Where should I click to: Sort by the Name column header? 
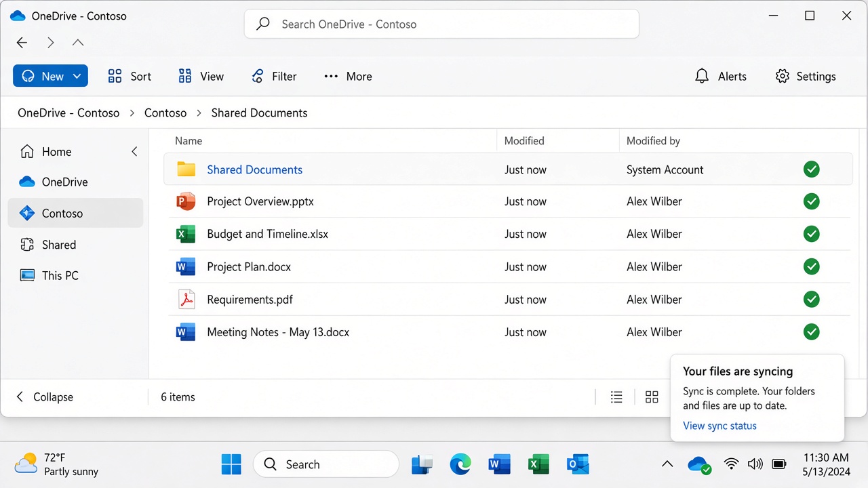[189, 141]
